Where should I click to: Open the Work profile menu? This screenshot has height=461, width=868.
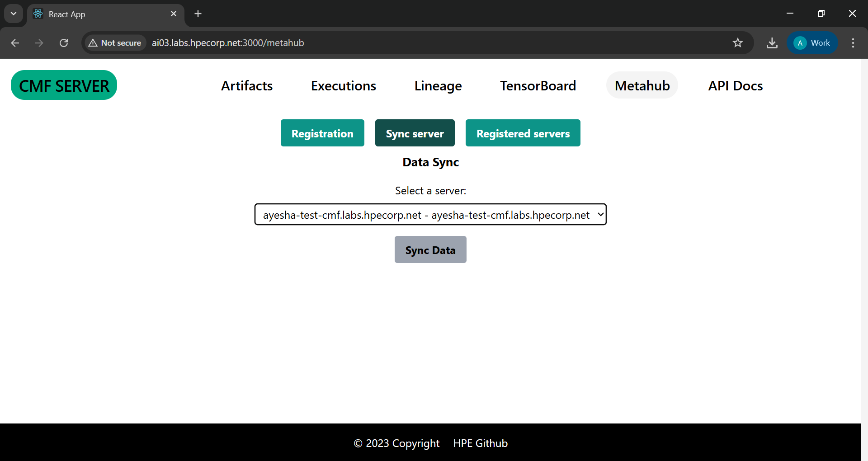coord(812,43)
